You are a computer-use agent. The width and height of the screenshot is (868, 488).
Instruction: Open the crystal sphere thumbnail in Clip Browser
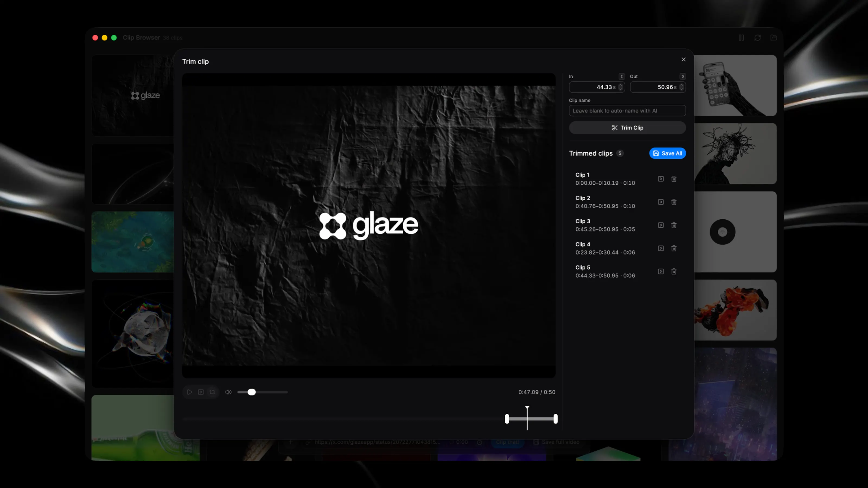[132, 333]
